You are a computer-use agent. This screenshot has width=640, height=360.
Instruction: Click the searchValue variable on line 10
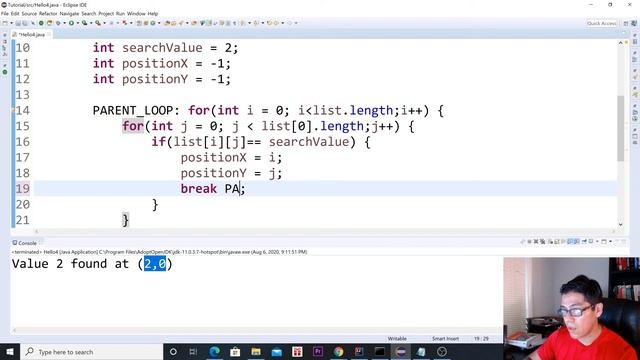click(x=162, y=48)
